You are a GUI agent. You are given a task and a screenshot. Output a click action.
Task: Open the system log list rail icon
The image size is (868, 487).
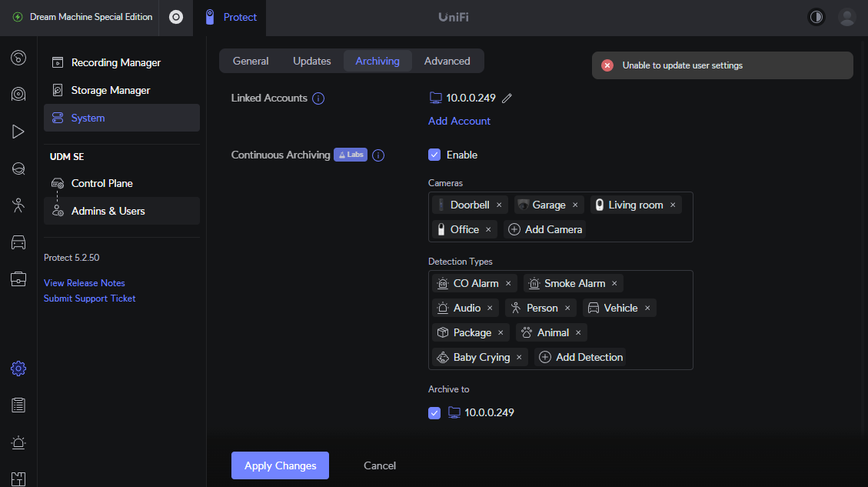pyautogui.click(x=18, y=405)
